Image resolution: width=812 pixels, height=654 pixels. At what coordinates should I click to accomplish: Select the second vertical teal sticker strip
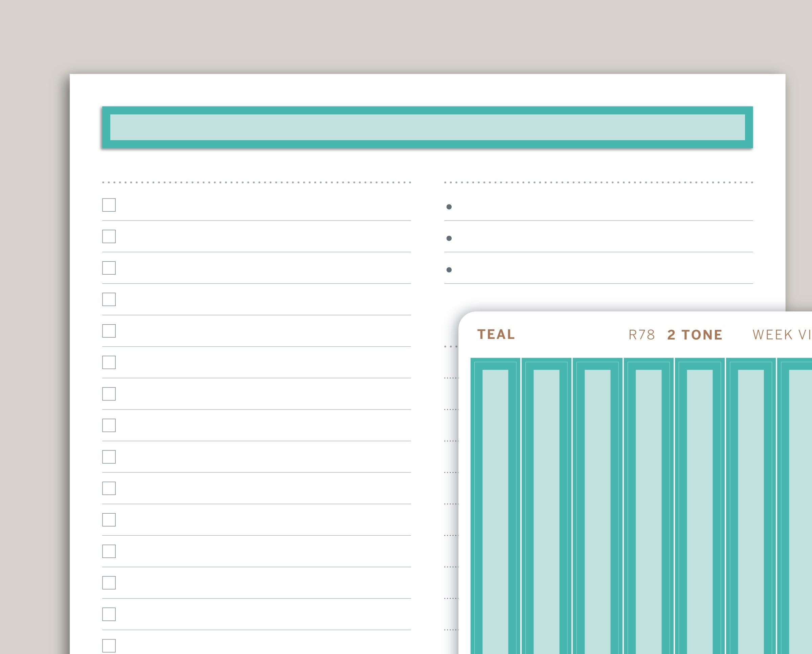pyautogui.click(x=546, y=505)
